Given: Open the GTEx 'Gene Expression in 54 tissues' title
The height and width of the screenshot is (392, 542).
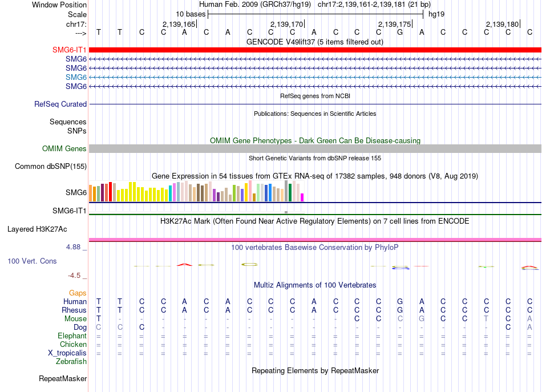Looking at the screenshot, I should (315, 176).
